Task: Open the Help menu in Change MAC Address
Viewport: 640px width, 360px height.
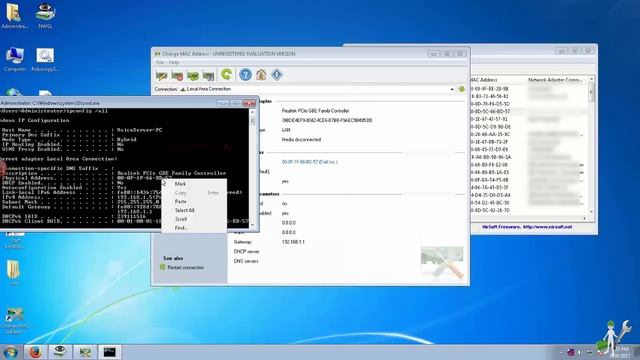Action: [x=174, y=62]
